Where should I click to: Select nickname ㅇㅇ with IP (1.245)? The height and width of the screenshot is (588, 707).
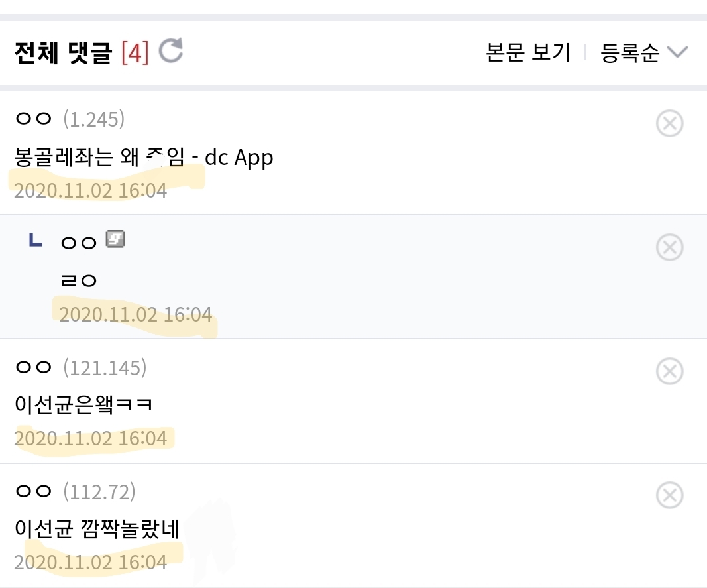(x=33, y=119)
